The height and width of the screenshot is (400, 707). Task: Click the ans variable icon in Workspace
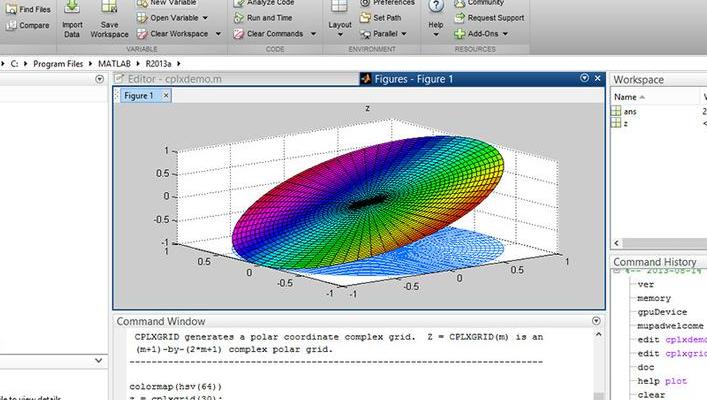[616, 111]
